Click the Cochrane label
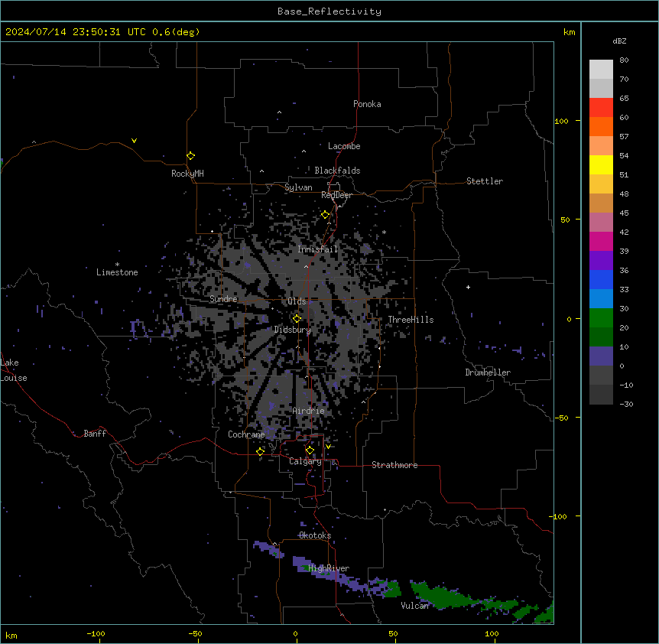This screenshot has width=659, height=644. pos(246,434)
